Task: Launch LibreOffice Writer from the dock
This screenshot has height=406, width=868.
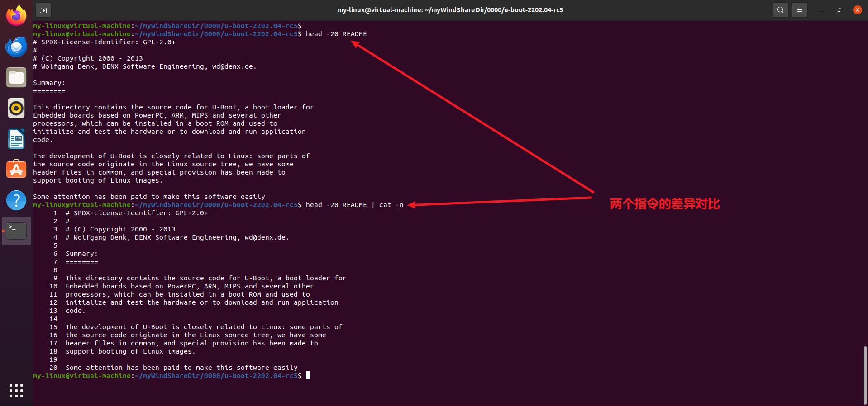Action: tap(16, 139)
